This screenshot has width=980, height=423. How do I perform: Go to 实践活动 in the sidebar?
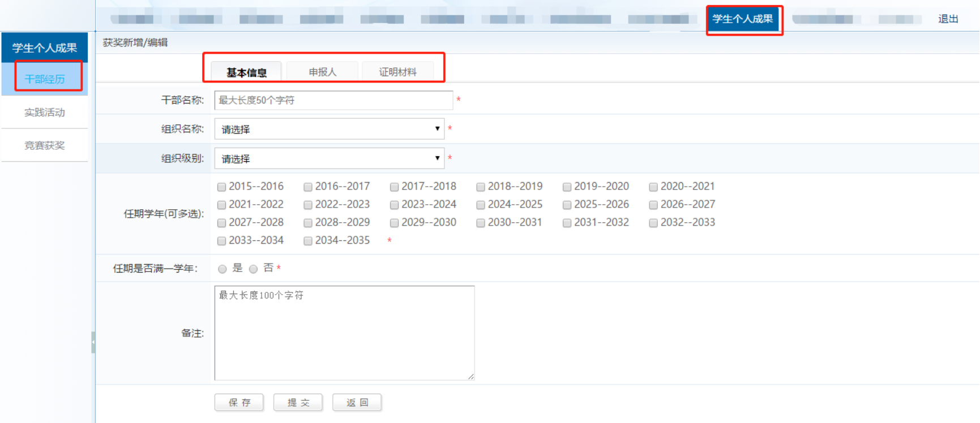(45, 113)
